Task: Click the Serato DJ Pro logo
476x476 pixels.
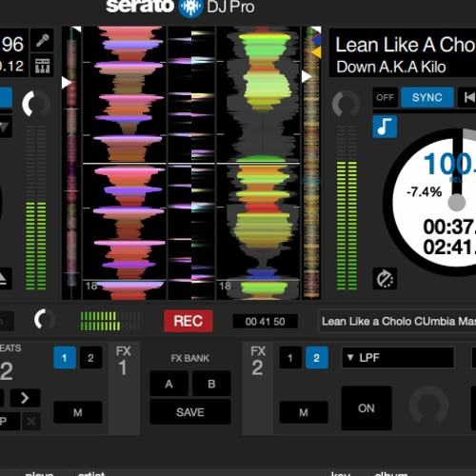Action: tap(180, 7)
